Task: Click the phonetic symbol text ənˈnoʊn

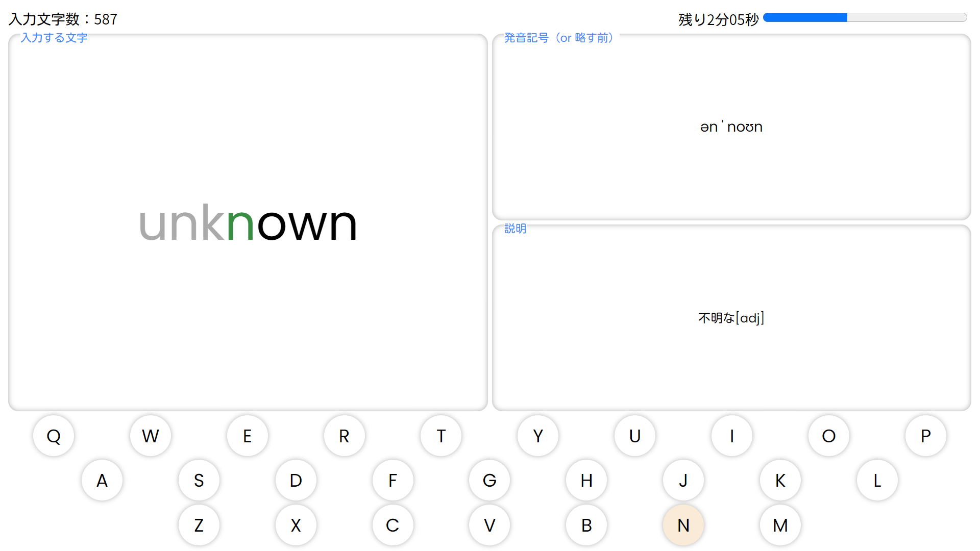Action: coord(731,127)
